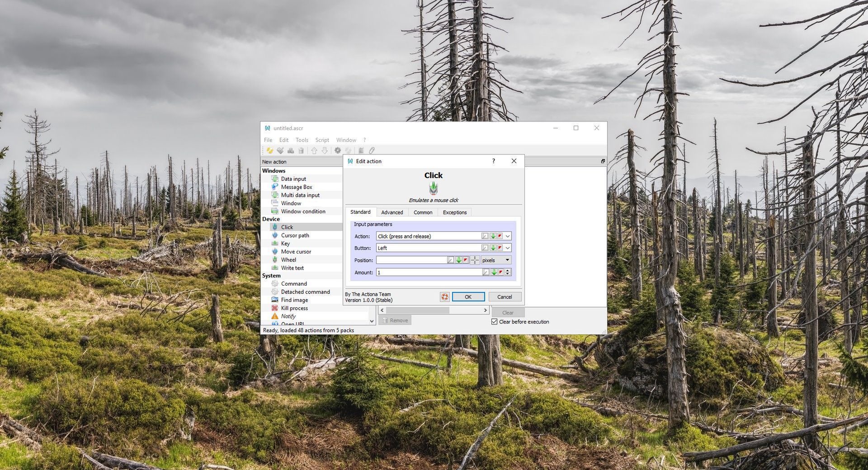This screenshot has width=868, height=470.
Task: Switch to the Advanced tab
Action: (392, 212)
